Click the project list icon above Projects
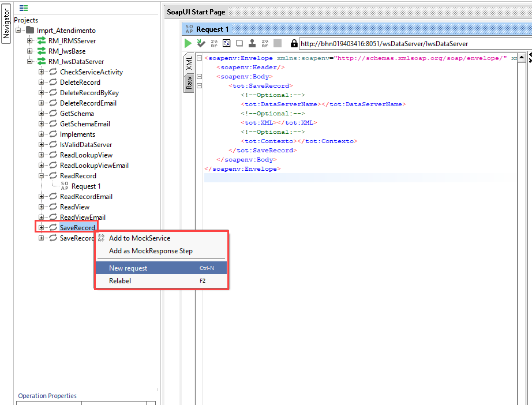 click(x=24, y=8)
